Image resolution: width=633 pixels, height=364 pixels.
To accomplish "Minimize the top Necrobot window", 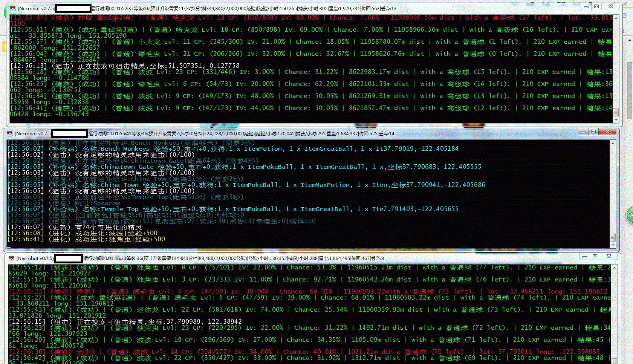I will 586,7.
